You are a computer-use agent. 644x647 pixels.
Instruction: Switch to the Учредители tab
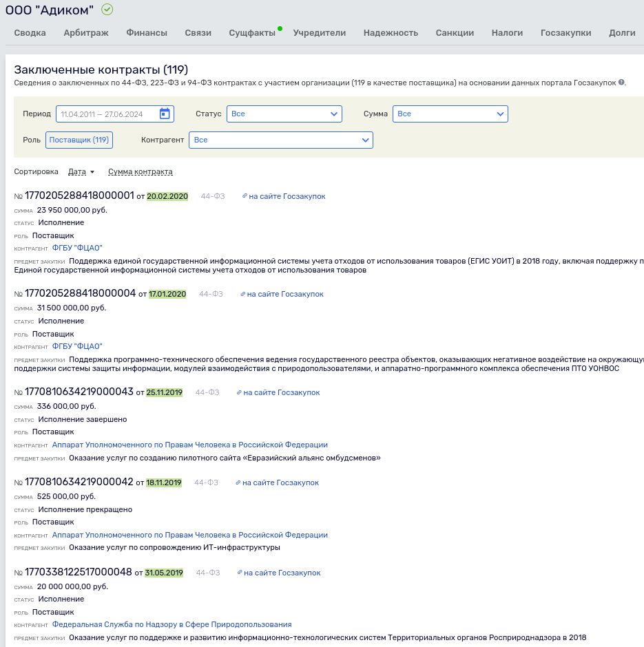click(320, 32)
